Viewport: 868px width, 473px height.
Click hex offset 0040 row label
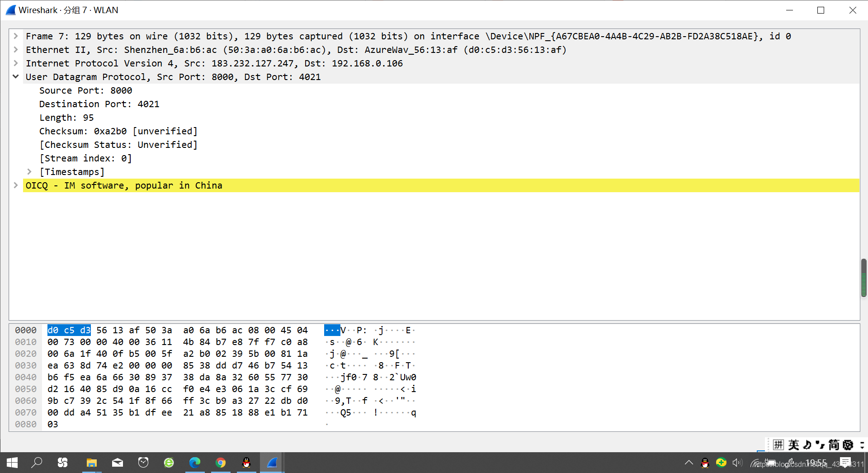[x=26, y=377]
